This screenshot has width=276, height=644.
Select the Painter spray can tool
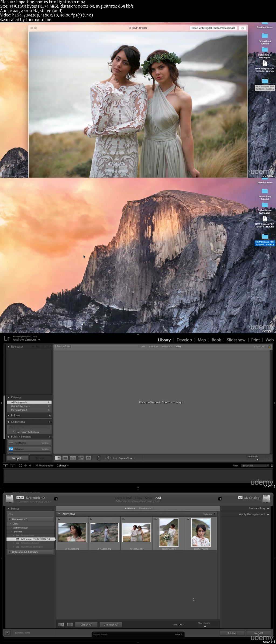coord(99,458)
